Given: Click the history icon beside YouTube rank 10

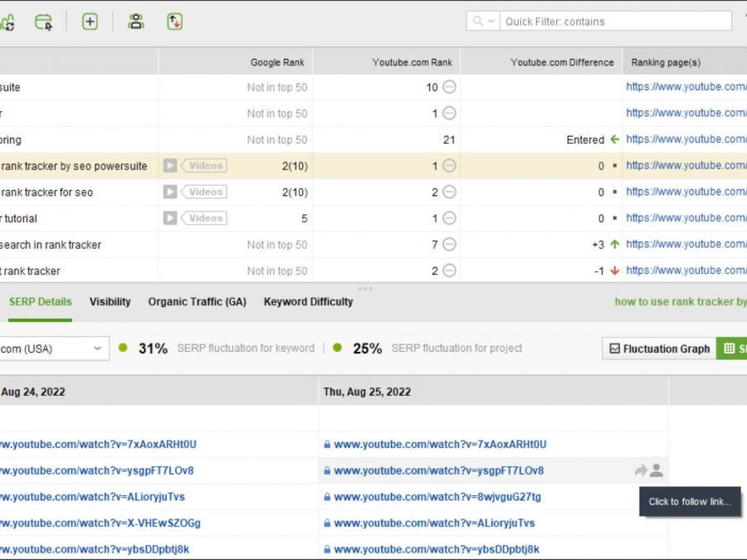Looking at the screenshot, I should 449,87.
